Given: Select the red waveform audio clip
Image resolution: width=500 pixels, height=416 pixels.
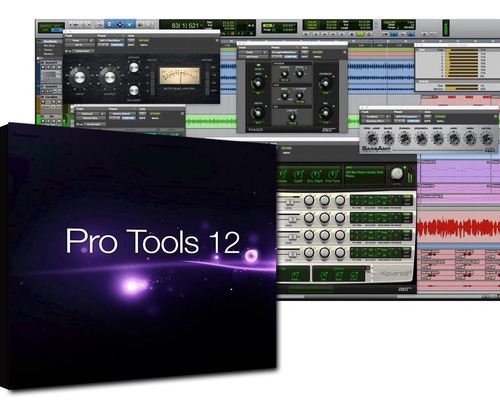Looking at the screenshot, I should (458, 227).
